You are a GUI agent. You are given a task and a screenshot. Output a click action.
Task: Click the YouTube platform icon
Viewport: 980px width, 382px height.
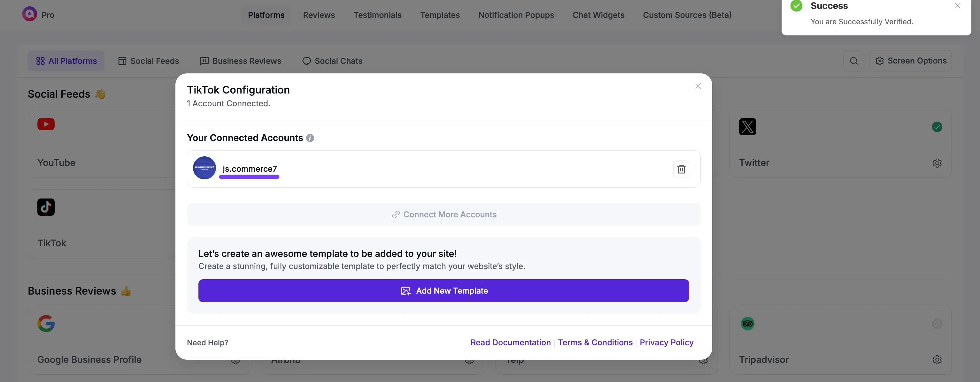pyautogui.click(x=46, y=124)
